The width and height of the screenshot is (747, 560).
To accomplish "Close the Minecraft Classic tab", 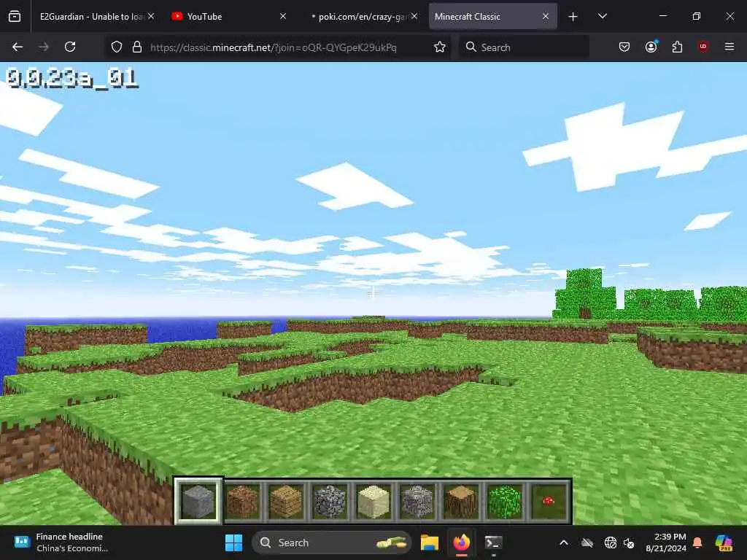I will (x=546, y=16).
